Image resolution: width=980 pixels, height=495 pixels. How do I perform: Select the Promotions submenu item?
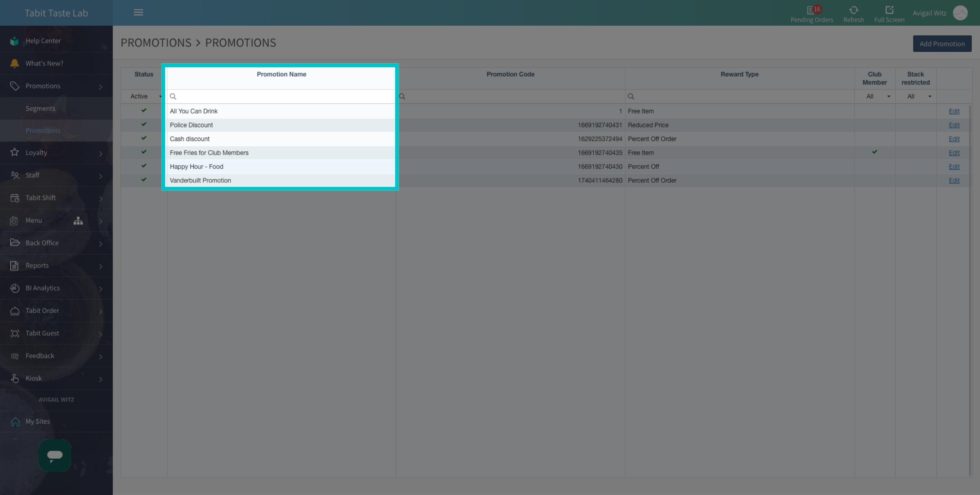tap(56, 131)
